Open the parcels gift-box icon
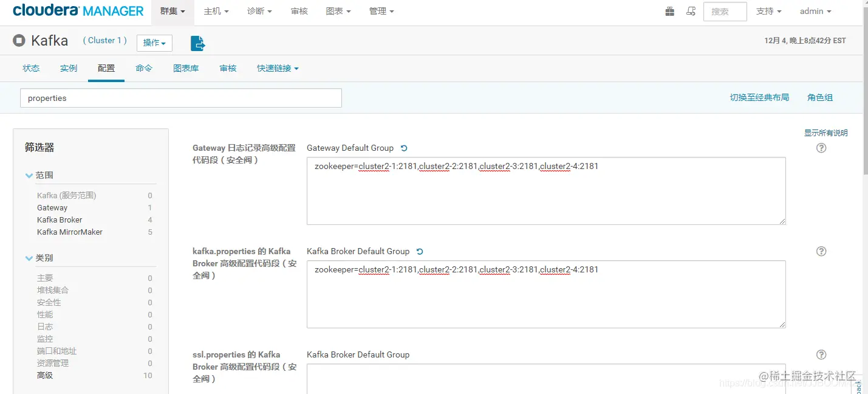Image resolution: width=868 pixels, height=394 pixels. point(669,11)
